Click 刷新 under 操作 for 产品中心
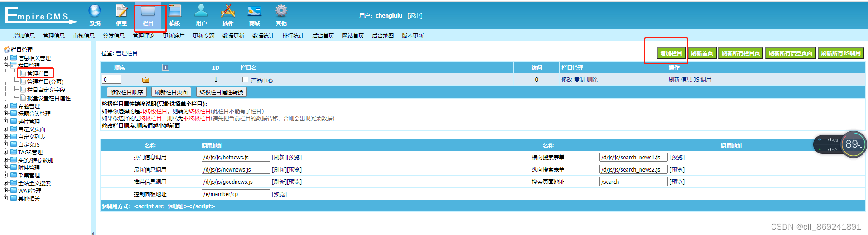The height and width of the screenshot is (235, 868). [x=674, y=80]
